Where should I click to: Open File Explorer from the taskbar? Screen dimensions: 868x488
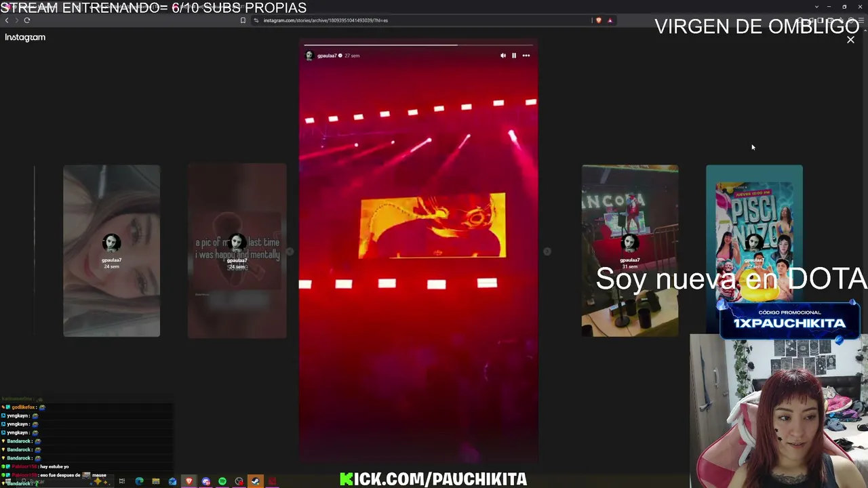(156, 481)
